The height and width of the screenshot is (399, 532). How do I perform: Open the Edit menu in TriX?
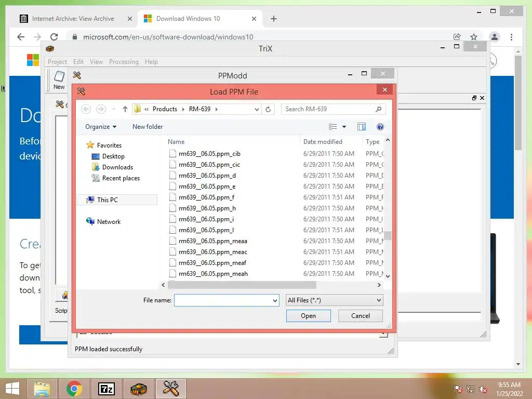tap(78, 62)
